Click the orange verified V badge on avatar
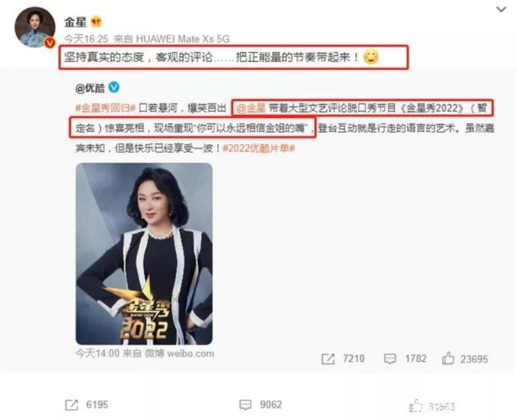The height and width of the screenshot is (420, 517). [50, 43]
